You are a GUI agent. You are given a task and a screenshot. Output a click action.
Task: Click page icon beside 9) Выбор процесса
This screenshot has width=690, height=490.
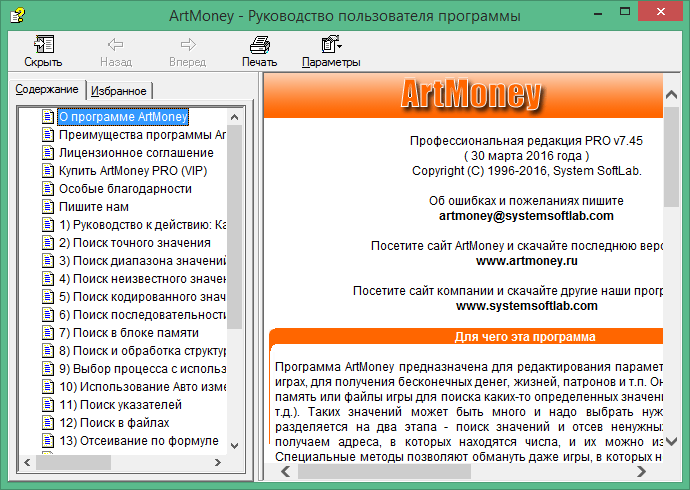point(48,369)
